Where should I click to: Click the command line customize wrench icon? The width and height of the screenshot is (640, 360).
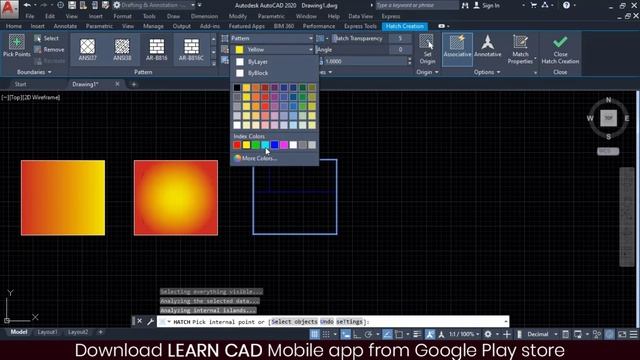click(x=150, y=322)
